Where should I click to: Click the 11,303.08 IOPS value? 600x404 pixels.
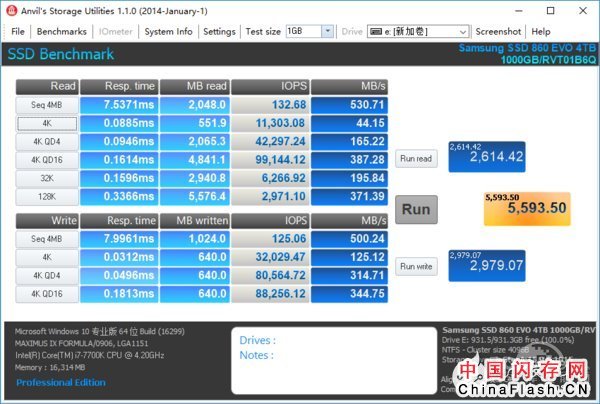click(270, 123)
